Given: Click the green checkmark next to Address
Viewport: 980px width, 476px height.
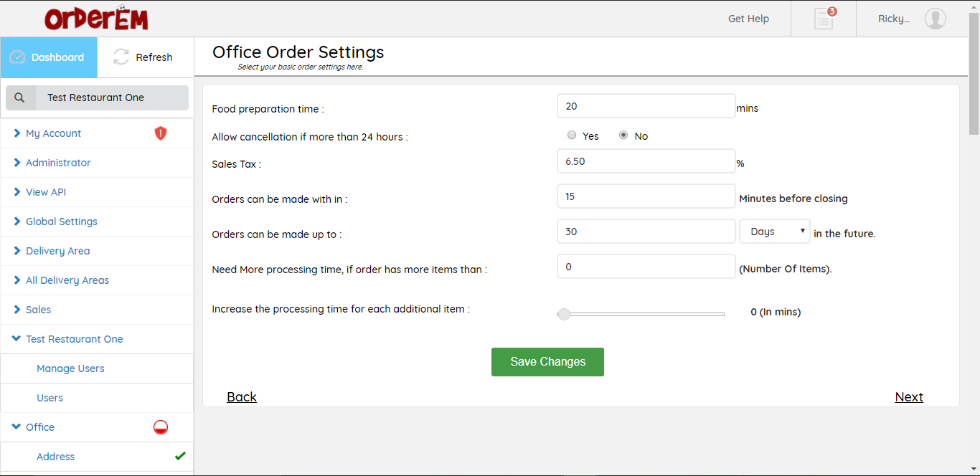Looking at the screenshot, I should tap(180, 456).
